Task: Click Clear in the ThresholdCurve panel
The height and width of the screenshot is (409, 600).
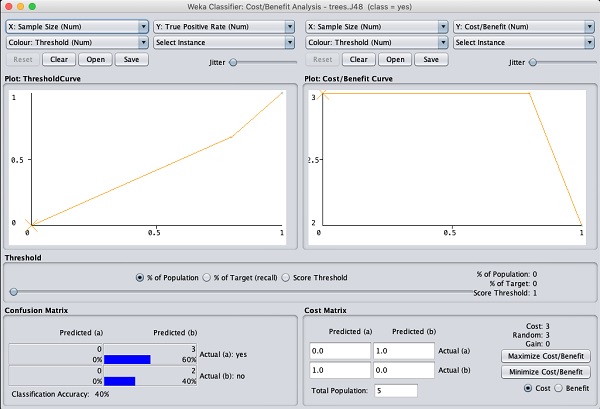Action: pyautogui.click(x=59, y=60)
